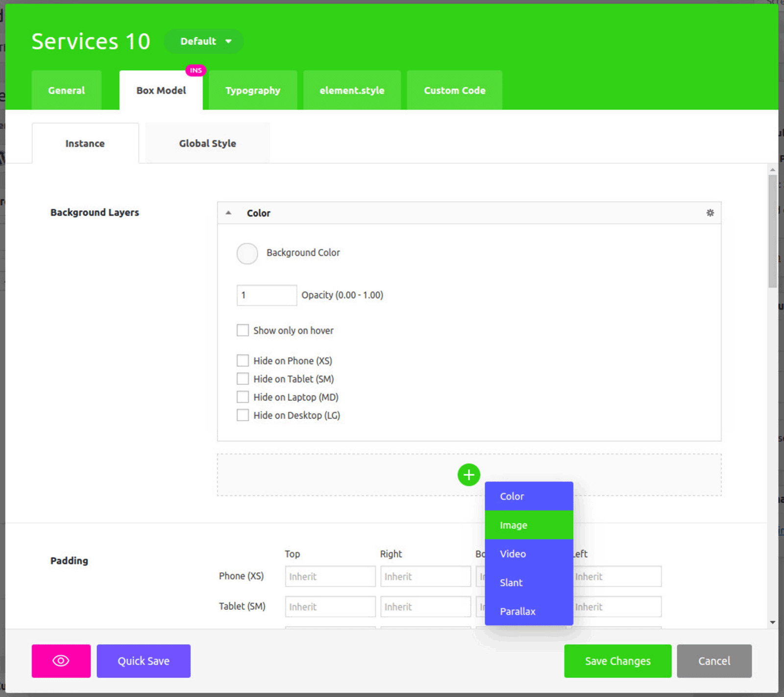The height and width of the screenshot is (697, 784).
Task: Open the Background Color picker swatch
Action: 247,253
